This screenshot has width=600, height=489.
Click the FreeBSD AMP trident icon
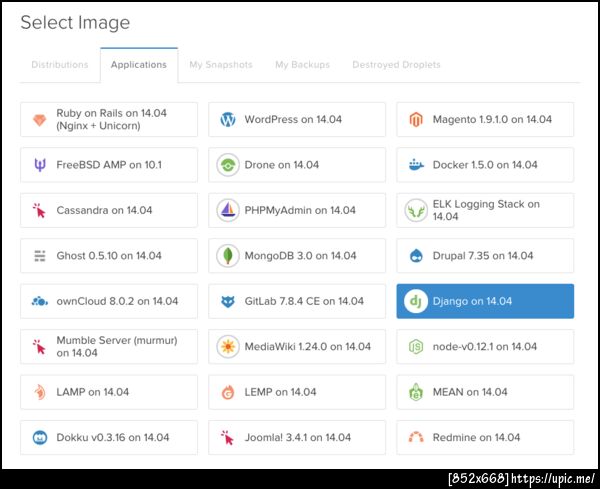(40, 165)
